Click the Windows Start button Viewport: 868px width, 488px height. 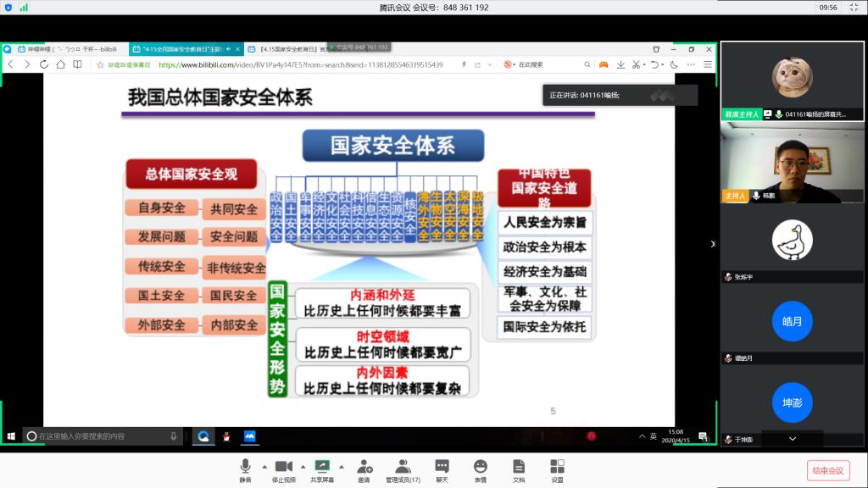pos(12,436)
